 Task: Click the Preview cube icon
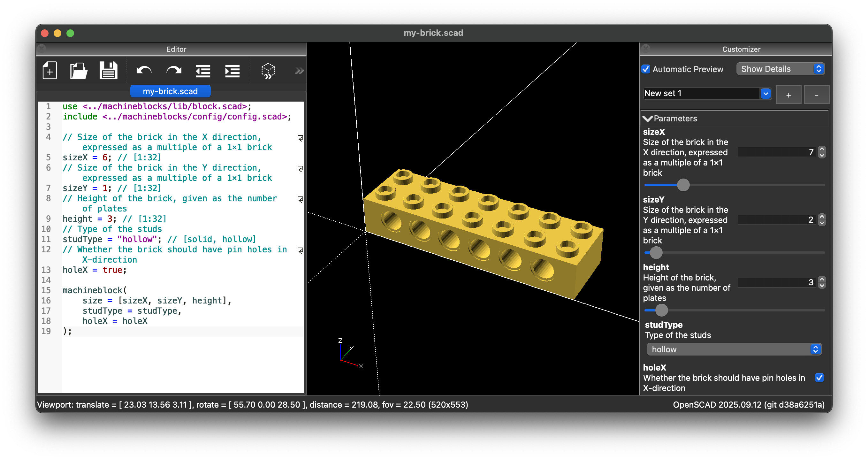point(268,71)
